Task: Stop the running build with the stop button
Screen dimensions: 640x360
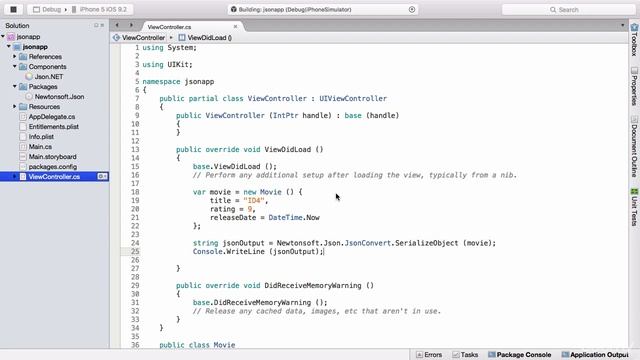Action: (x=13, y=9)
